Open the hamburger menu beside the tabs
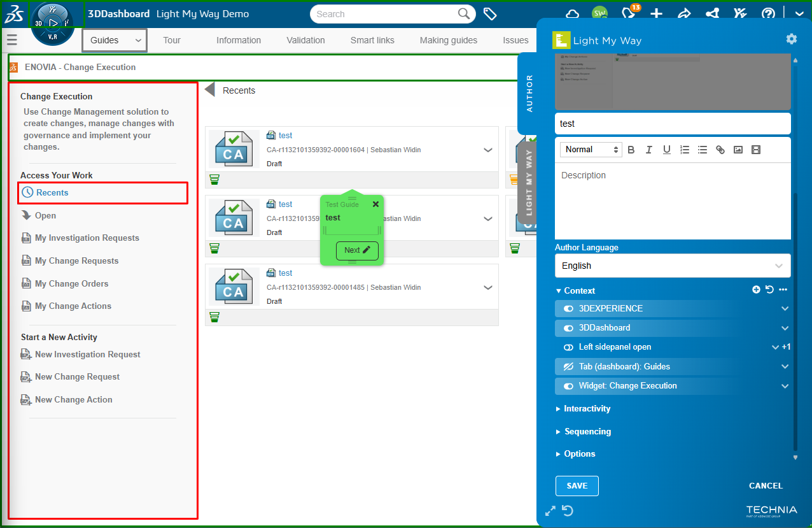This screenshot has width=812, height=528. [11, 40]
